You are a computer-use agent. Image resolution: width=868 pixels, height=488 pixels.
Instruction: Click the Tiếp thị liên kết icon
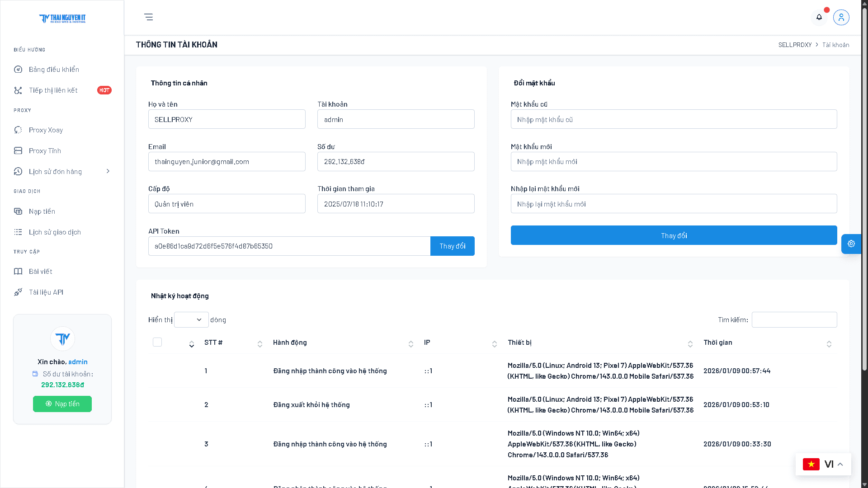pos(18,90)
